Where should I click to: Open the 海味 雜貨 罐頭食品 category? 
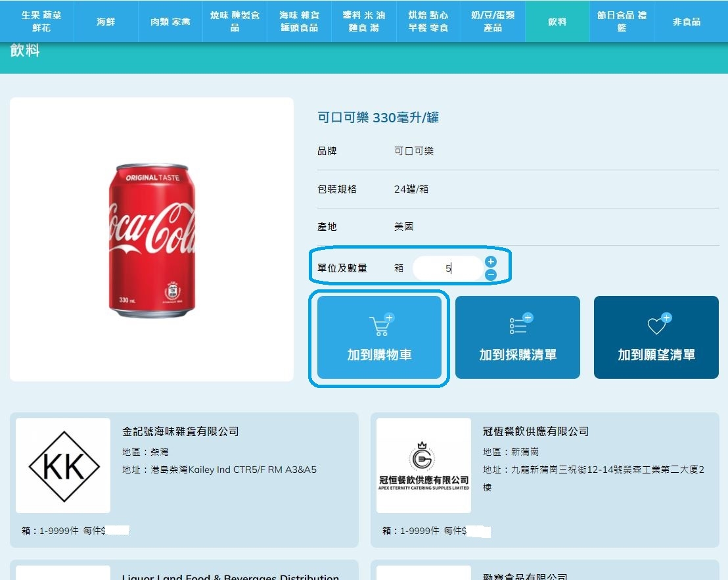pyautogui.click(x=299, y=22)
